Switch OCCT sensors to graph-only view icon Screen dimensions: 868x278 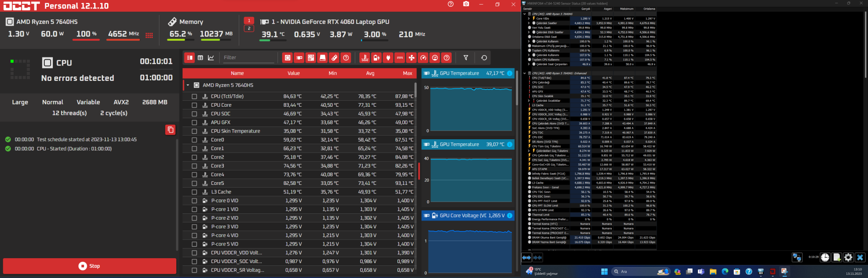click(211, 58)
